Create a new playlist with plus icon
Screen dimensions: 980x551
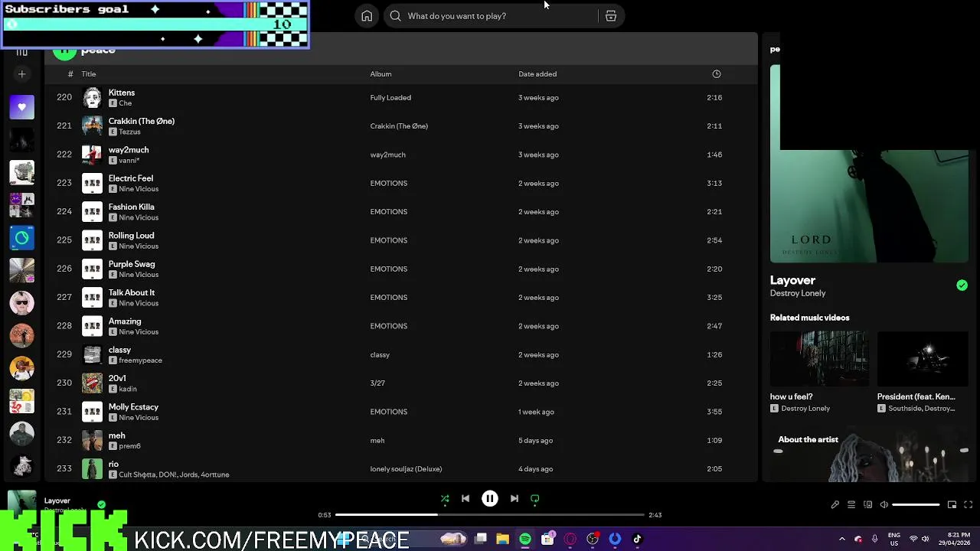click(x=22, y=74)
